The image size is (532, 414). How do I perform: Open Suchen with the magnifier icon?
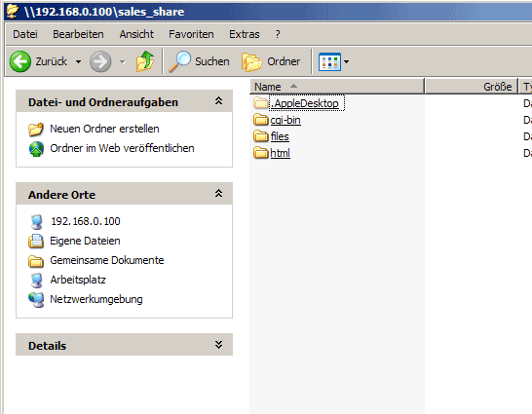(x=180, y=61)
